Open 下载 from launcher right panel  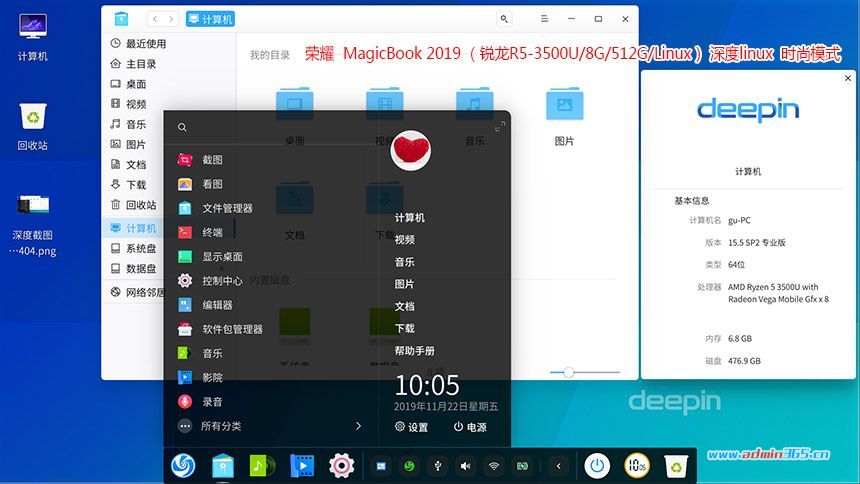(405, 328)
